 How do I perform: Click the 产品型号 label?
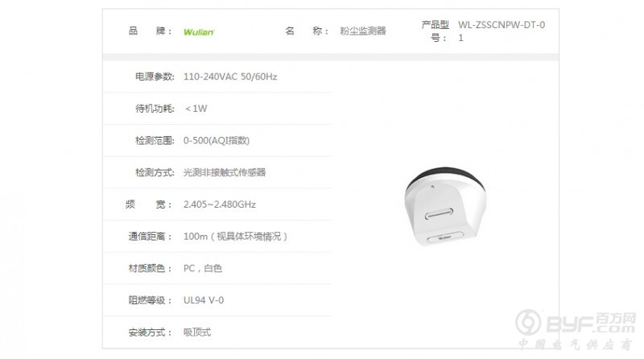pos(435,31)
